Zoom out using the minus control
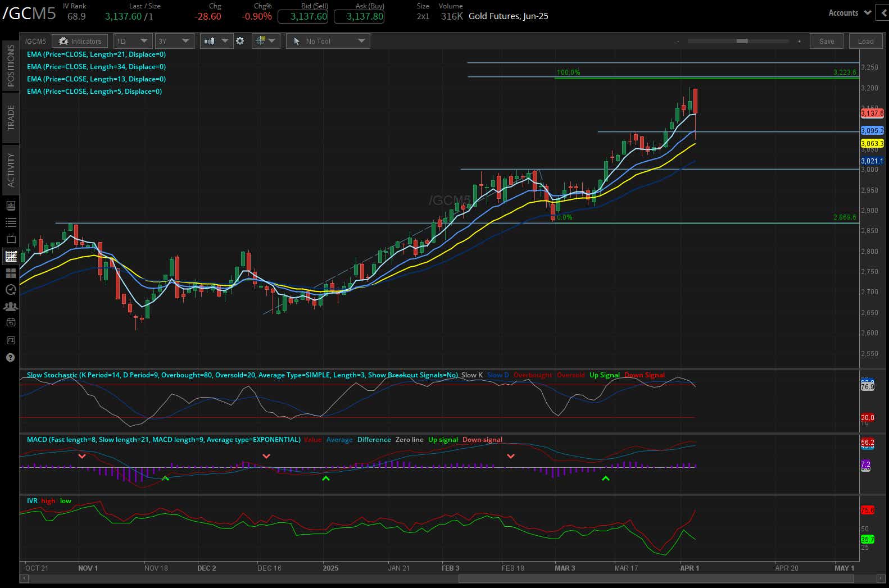The width and height of the screenshot is (889, 588). [678, 41]
